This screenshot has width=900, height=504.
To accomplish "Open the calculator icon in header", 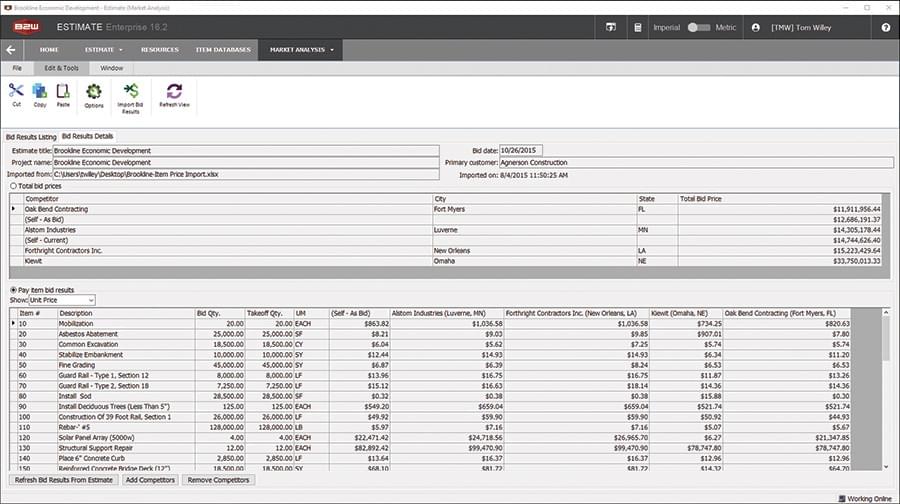I will point(639,27).
